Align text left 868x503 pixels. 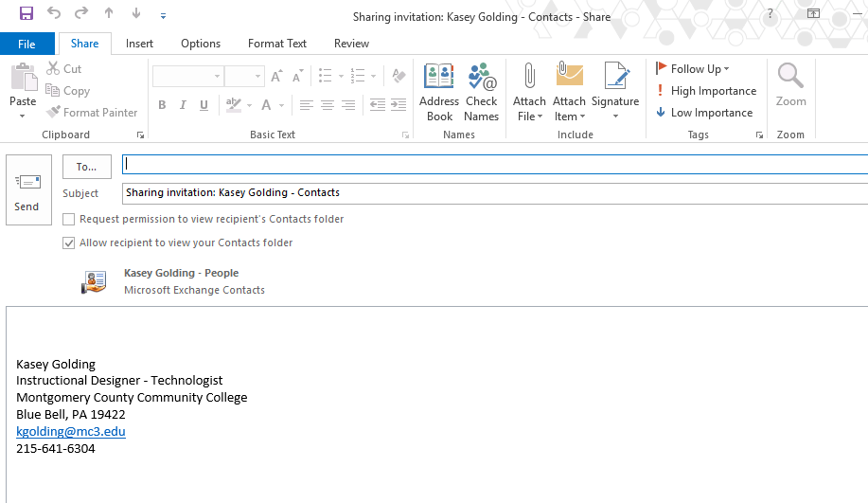306,105
